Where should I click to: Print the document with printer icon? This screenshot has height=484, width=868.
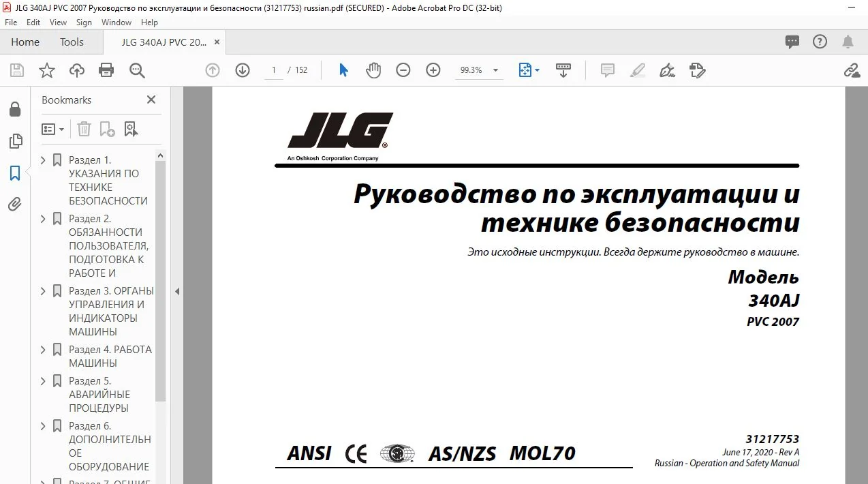pyautogui.click(x=106, y=70)
